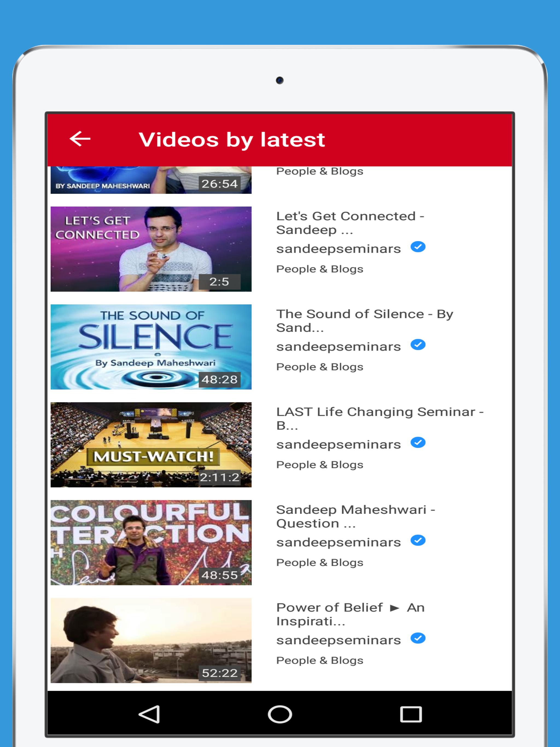Click People & Blogs under Sound of Silence
This screenshot has width=560, height=747.
click(320, 367)
